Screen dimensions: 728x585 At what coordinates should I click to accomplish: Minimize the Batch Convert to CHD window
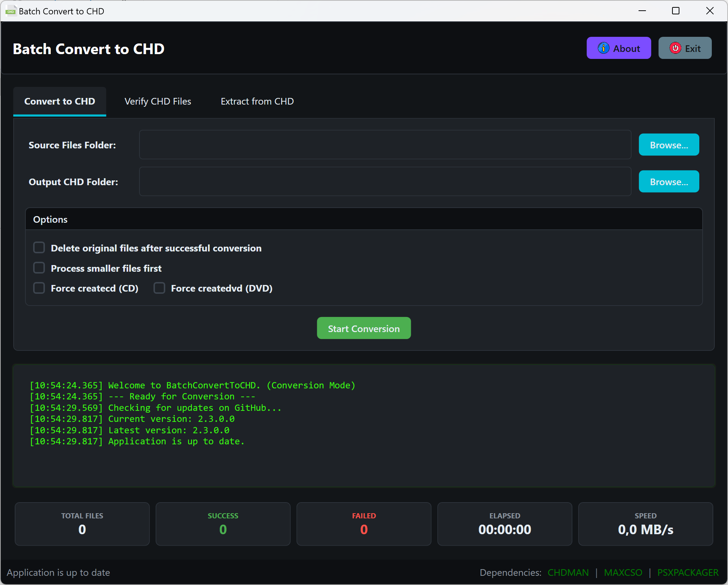(642, 11)
